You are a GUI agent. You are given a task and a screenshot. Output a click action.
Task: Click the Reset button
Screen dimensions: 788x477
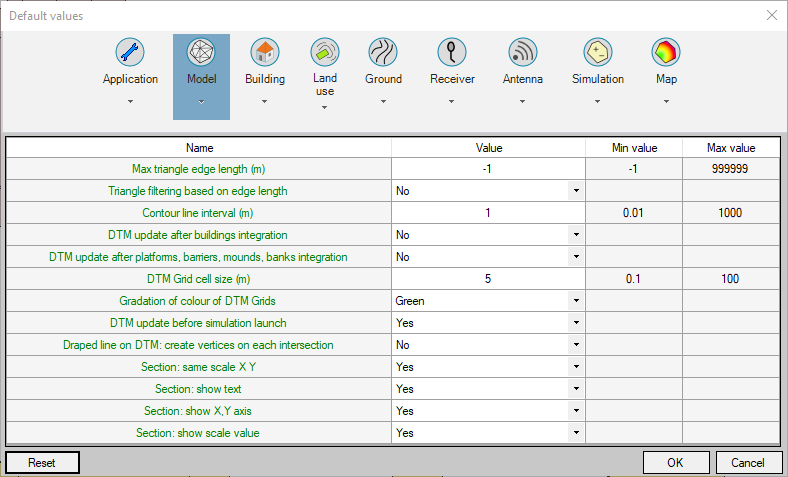pos(42,462)
